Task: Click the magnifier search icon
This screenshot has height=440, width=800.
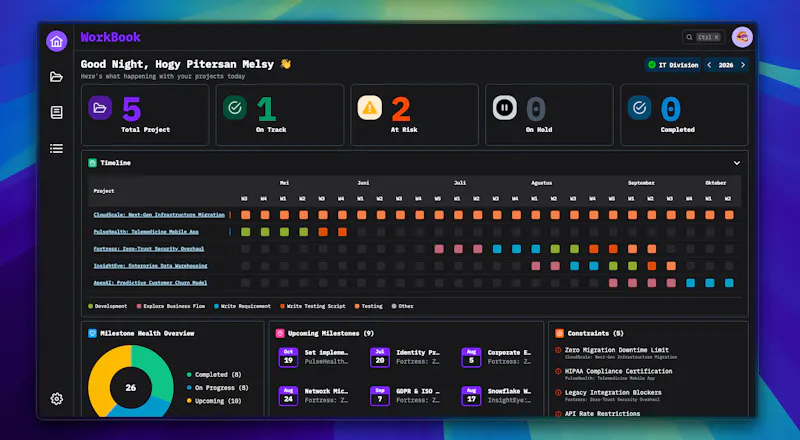Action: tap(689, 37)
